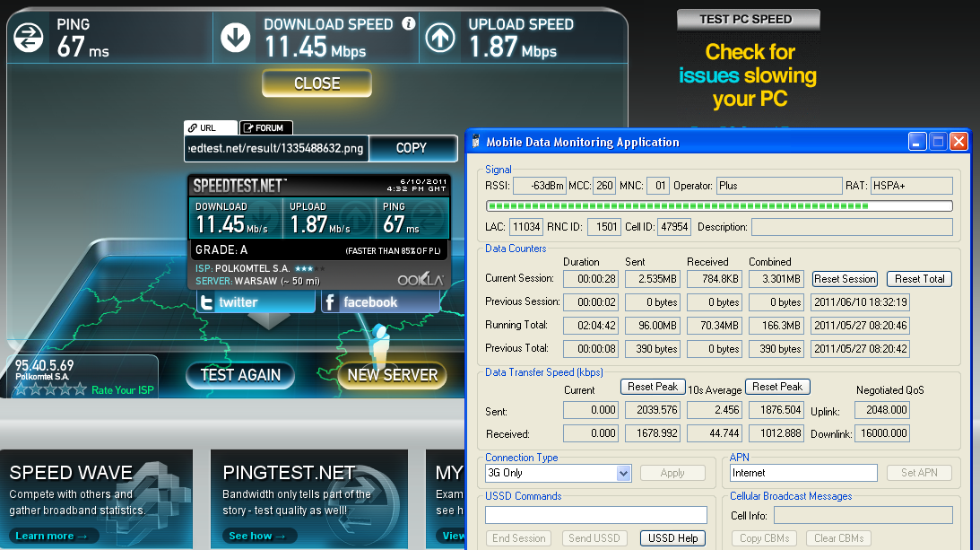The width and height of the screenshot is (980, 550).
Task: Click the download speed arrow icon
Action: (236, 38)
